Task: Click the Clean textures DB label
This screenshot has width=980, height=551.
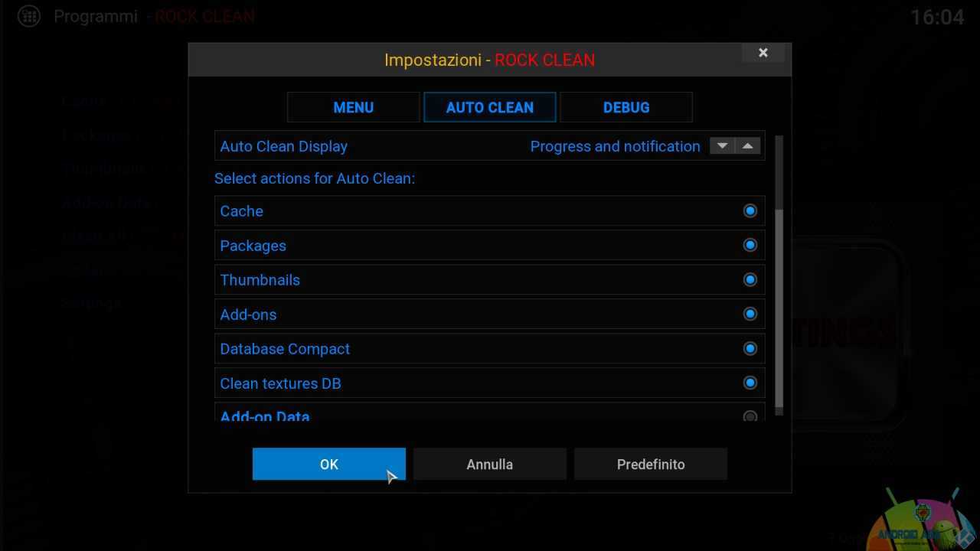Action: [x=280, y=383]
